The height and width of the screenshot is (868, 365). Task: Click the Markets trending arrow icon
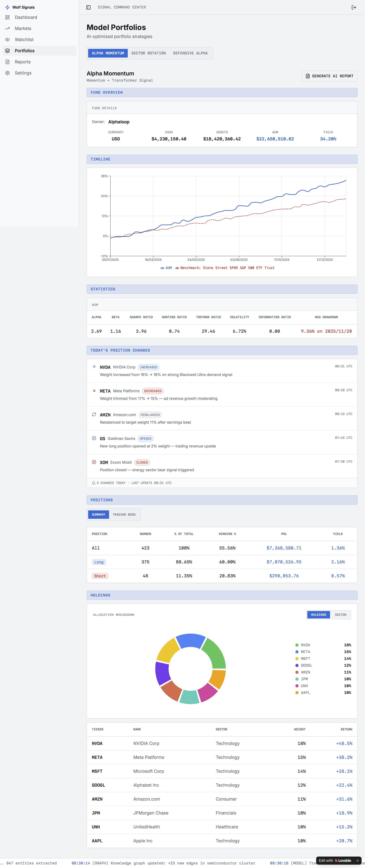click(x=7, y=29)
